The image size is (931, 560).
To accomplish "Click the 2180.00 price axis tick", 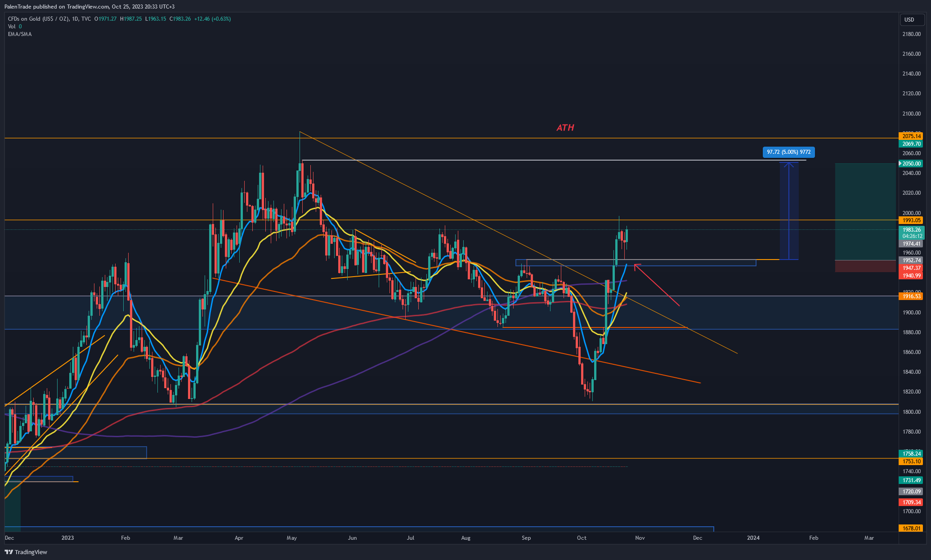I will tap(911, 34).
